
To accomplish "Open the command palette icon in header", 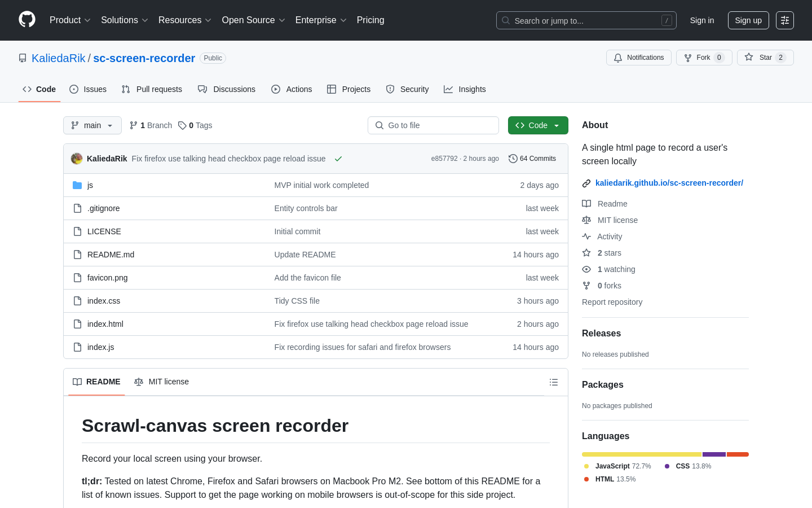I will click(785, 20).
